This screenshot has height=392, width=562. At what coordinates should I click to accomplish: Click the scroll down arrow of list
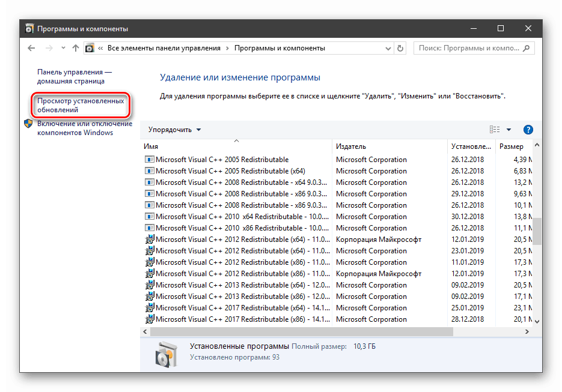tap(537, 322)
